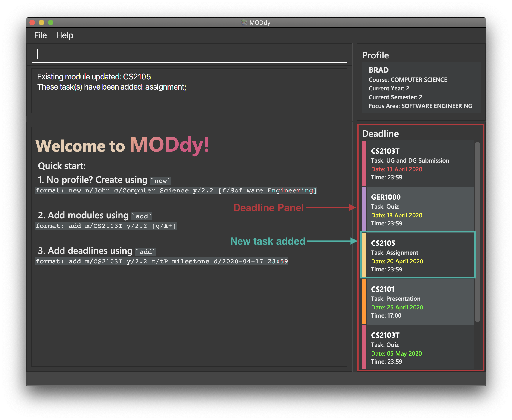Click 'Task: UG and DG Submission' text
The width and height of the screenshot is (512, 420).
[x=410, y=160]
